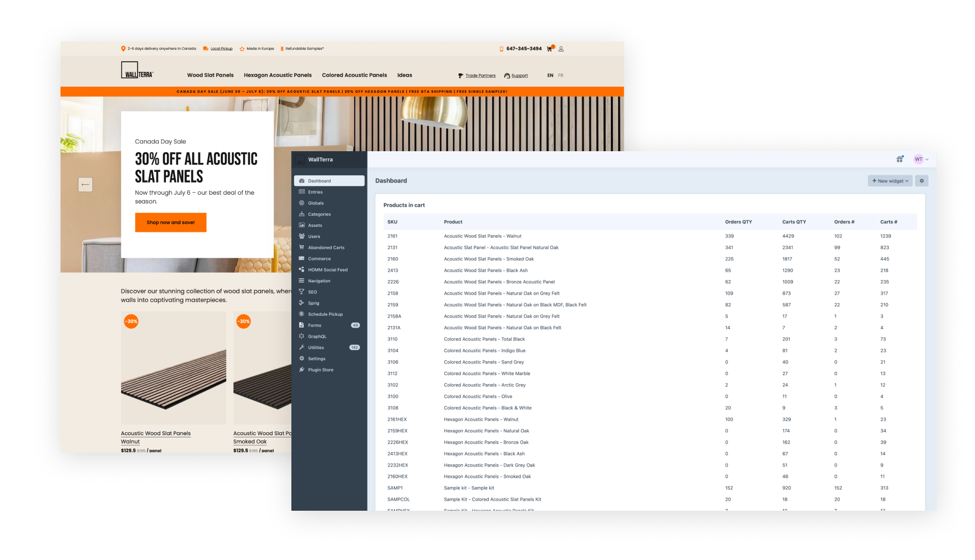This screenshot has height=560, width=975.
Task: Click the Commerce card icon
Action: pos(301,259)
